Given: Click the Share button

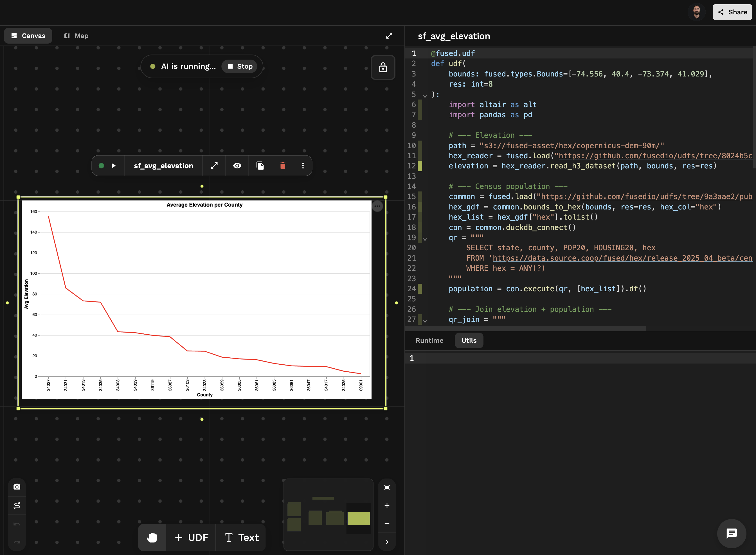Looking at the screenshot, I should pyautogui.click(x=732, y=12).
